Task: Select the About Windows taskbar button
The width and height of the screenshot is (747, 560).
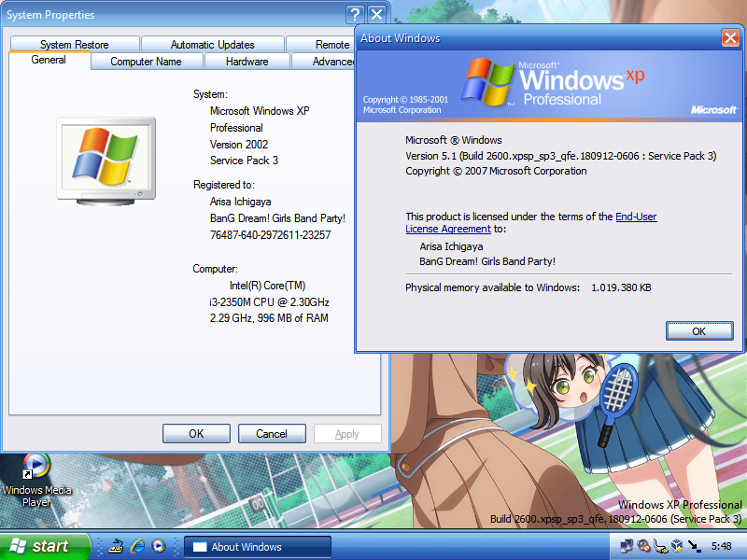Action: click(258, 547)
